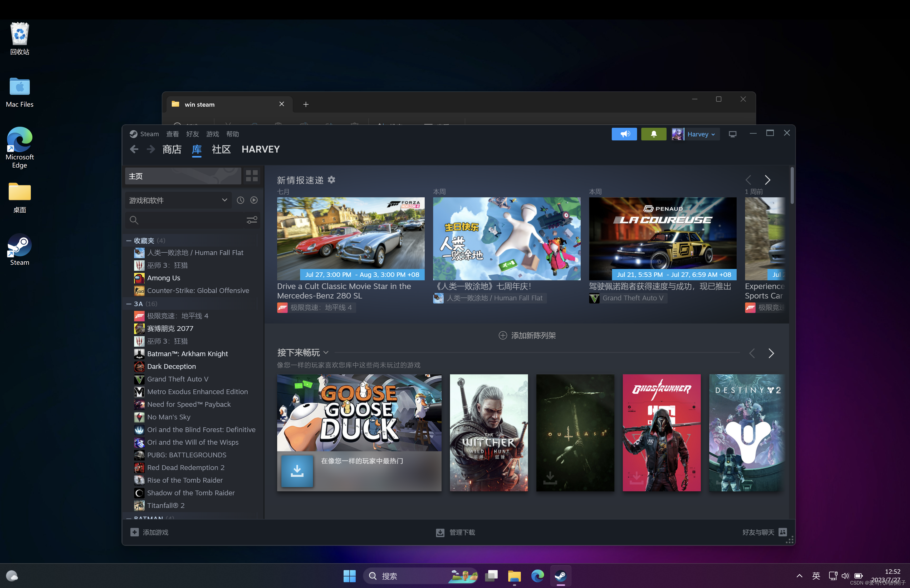The image size is (910, 588).
Task: Open The Witcher Wild Hunt cover
Action: click(489, 433)
